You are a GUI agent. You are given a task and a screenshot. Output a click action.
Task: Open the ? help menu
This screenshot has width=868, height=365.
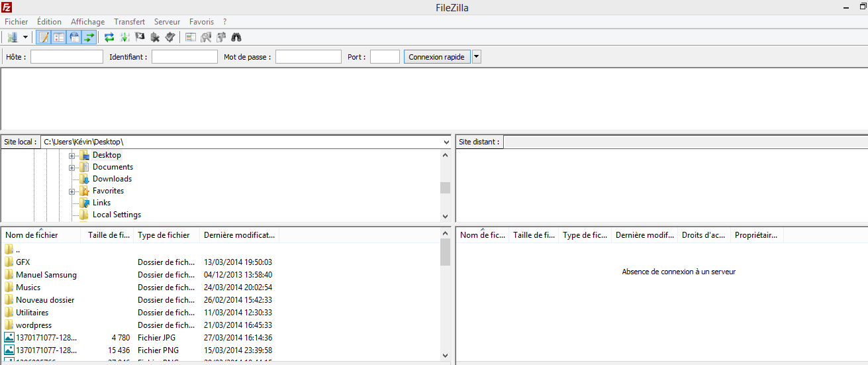pos(225,22)
